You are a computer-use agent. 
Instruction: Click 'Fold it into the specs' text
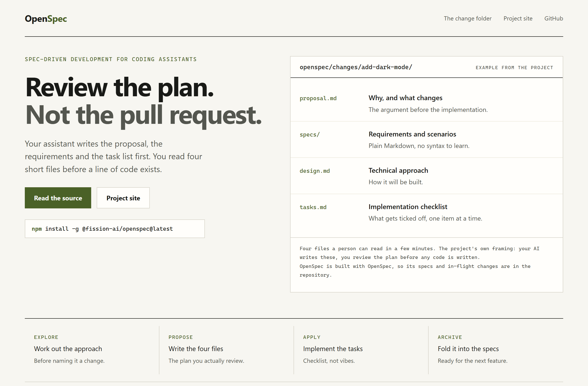[x=468, y=349]
